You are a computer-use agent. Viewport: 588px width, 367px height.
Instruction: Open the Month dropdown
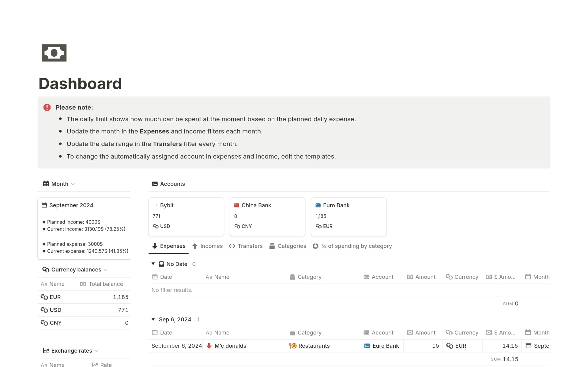click(x=73, y=184)
